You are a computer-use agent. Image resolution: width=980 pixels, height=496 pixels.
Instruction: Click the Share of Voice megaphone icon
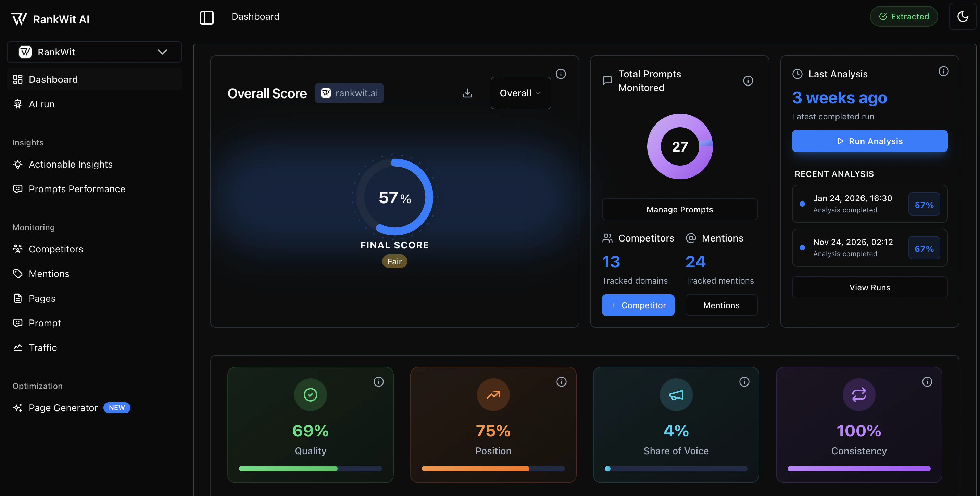(676, 394)
